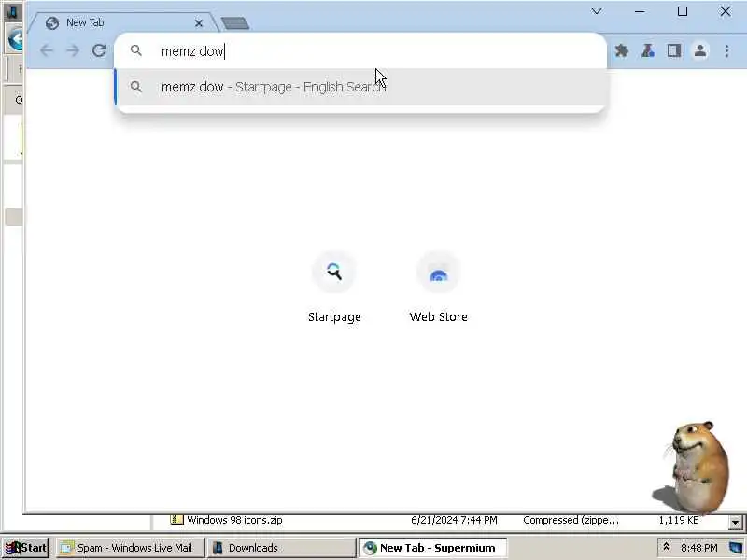Click the 'Startpage' shortcut label
Image resolution: width=747 pixels, height=560 pixels.
pyautogui.click(x=334, y=317)
